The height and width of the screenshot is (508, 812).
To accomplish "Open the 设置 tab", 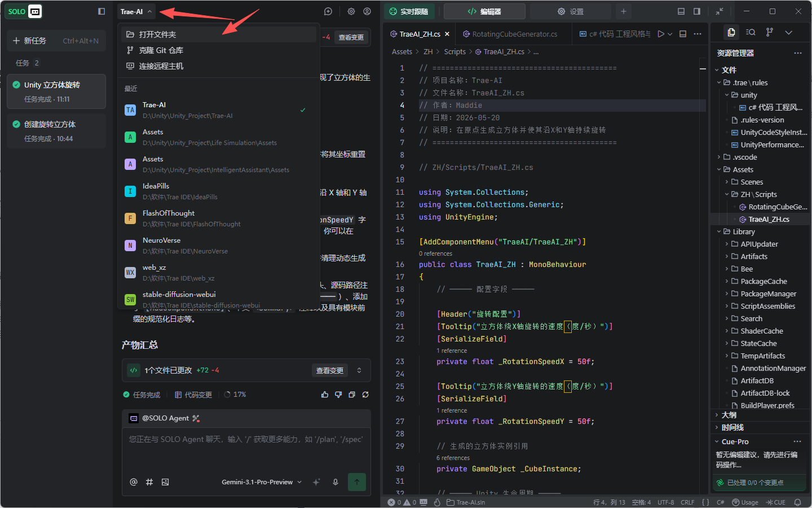I will 571,11.
